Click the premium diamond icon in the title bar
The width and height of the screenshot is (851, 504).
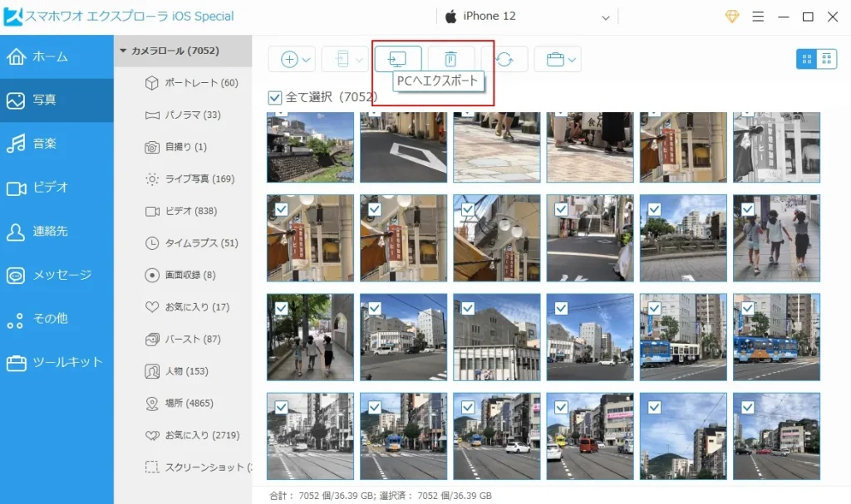tap(731, 15)
